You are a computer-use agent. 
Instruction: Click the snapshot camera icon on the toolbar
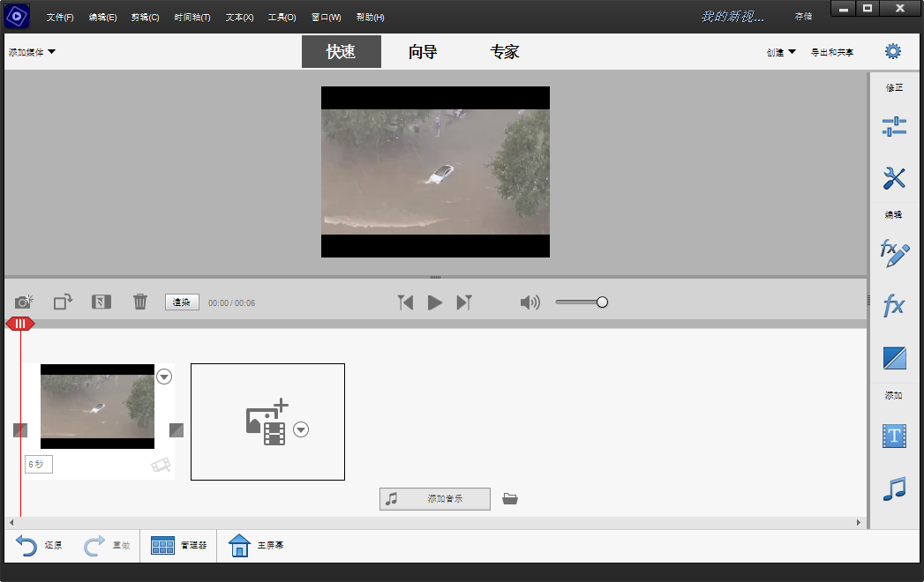point(24,302)
